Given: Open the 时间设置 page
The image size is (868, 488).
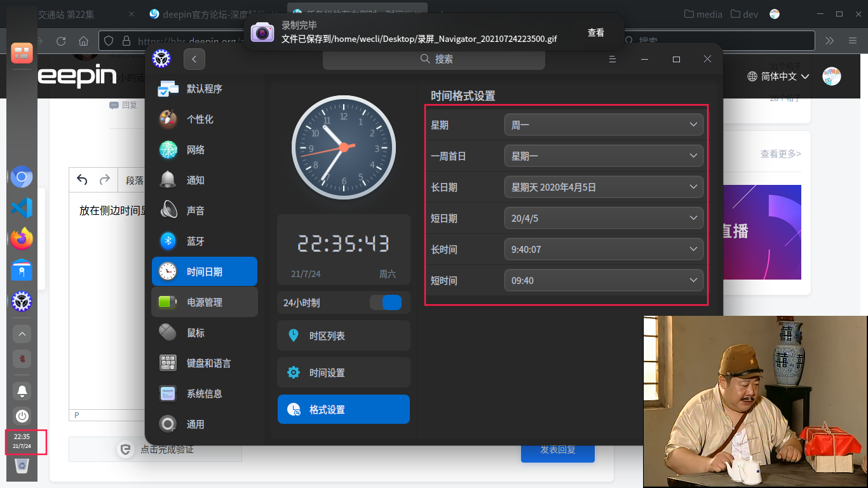Looking at the screenshot, I should click(344, 372).
